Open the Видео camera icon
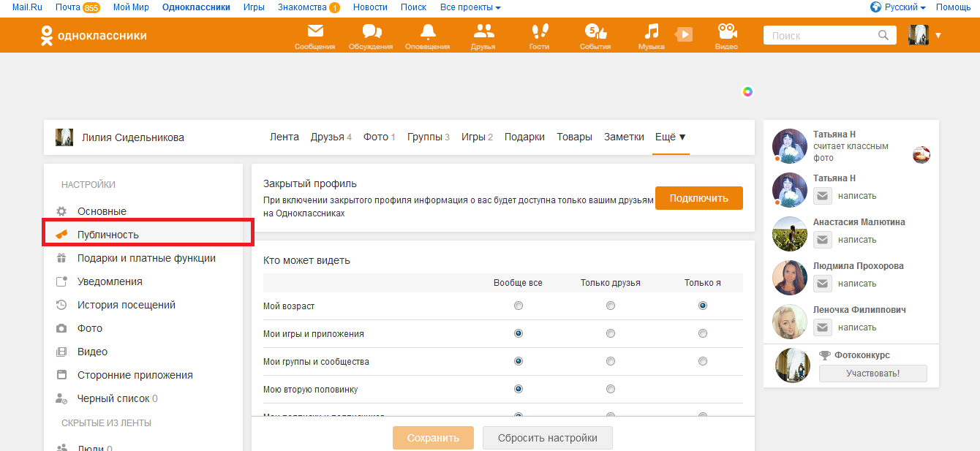 click(x=726, y=32)
